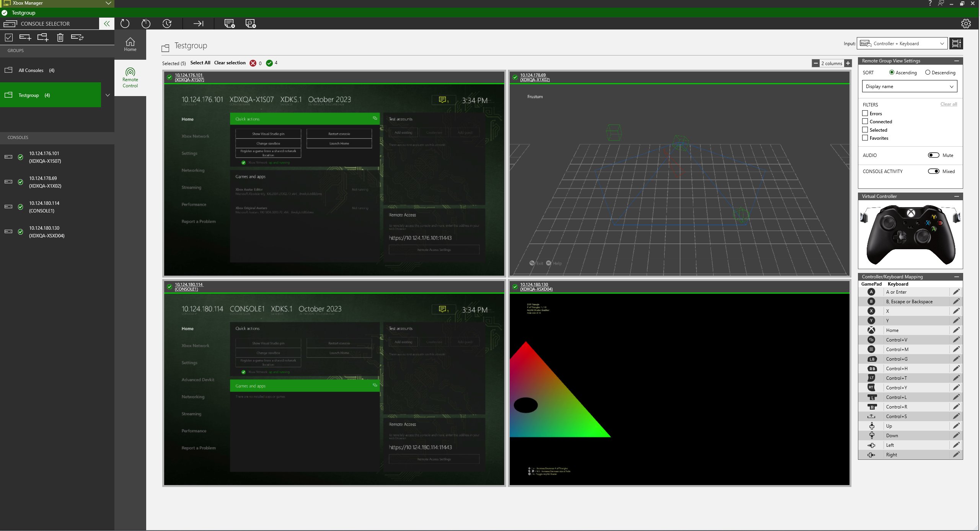Check the Selected filter checkbox

[x=865, y=130]
